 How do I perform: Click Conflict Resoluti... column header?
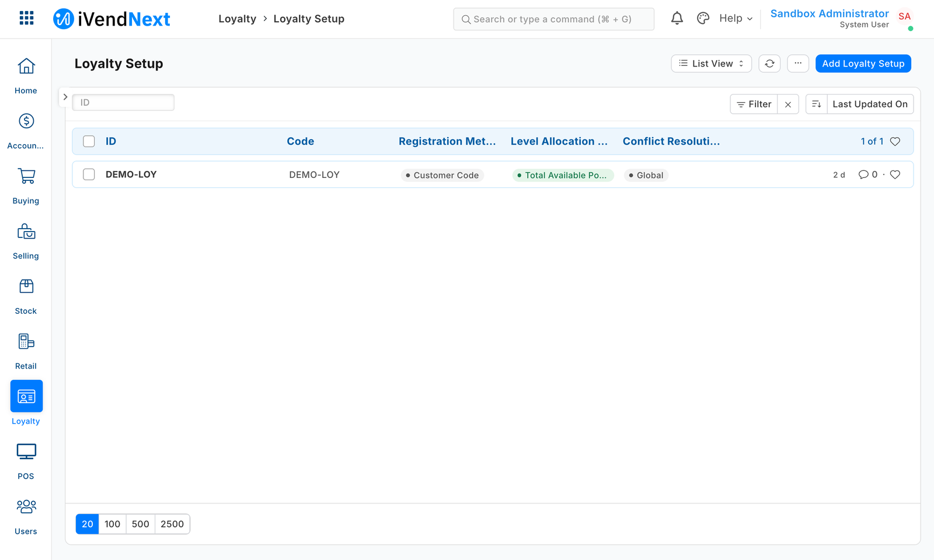671,141
